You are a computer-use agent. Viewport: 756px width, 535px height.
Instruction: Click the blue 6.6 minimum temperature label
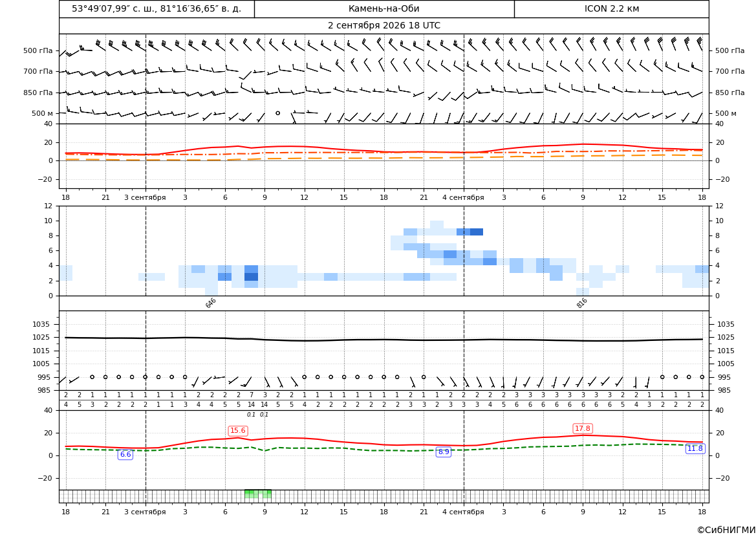[x=125, y=454]
